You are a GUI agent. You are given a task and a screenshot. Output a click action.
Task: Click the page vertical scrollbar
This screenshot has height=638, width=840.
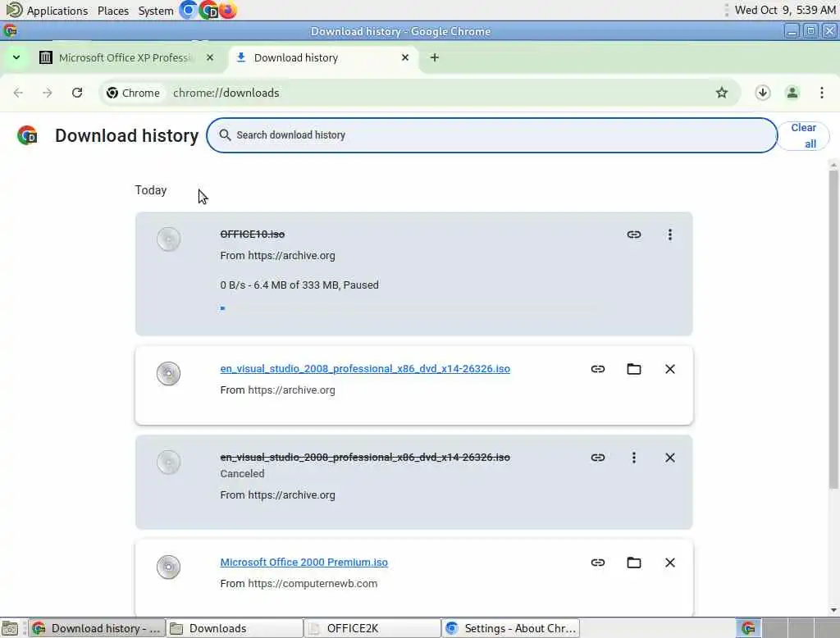(833, 330)
